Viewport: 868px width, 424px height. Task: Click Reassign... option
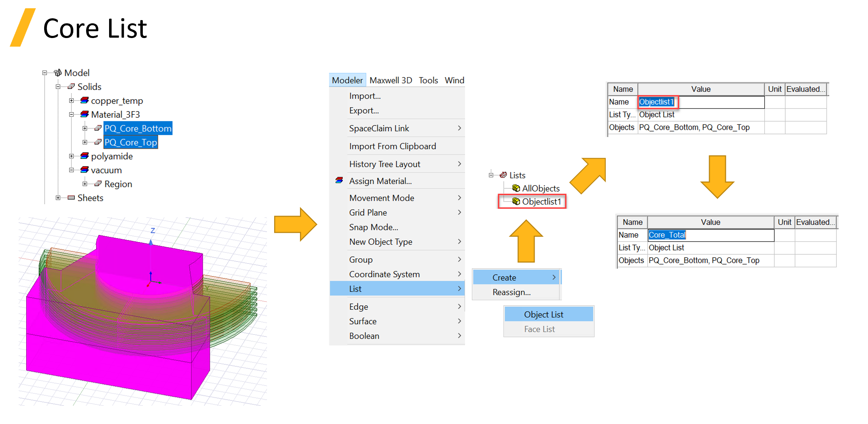click(x=511, y=292)
